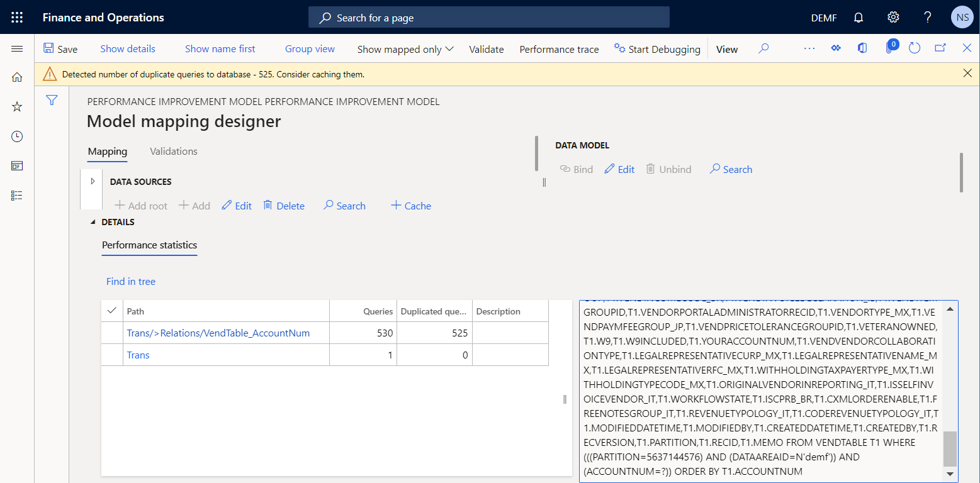This screenshot has width=980, height=483.
Task: Click Delete in Data sources toolbar
Action: coord(284,206)
